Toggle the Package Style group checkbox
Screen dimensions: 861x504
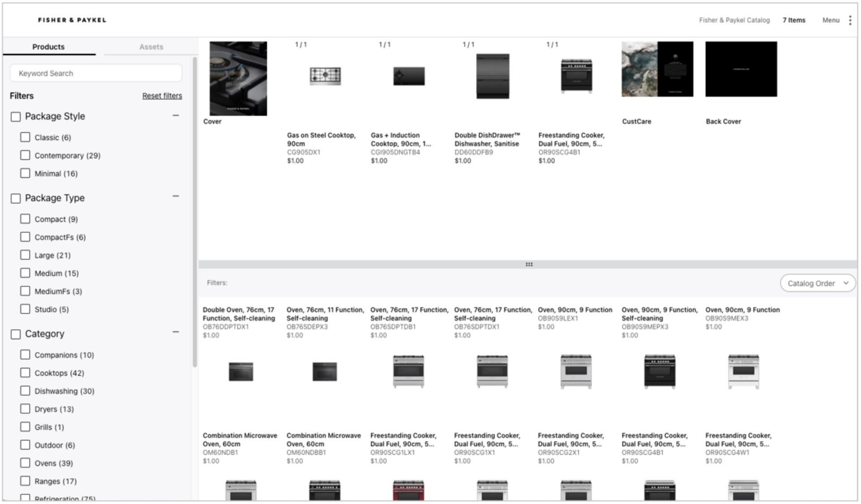point(16,117)
